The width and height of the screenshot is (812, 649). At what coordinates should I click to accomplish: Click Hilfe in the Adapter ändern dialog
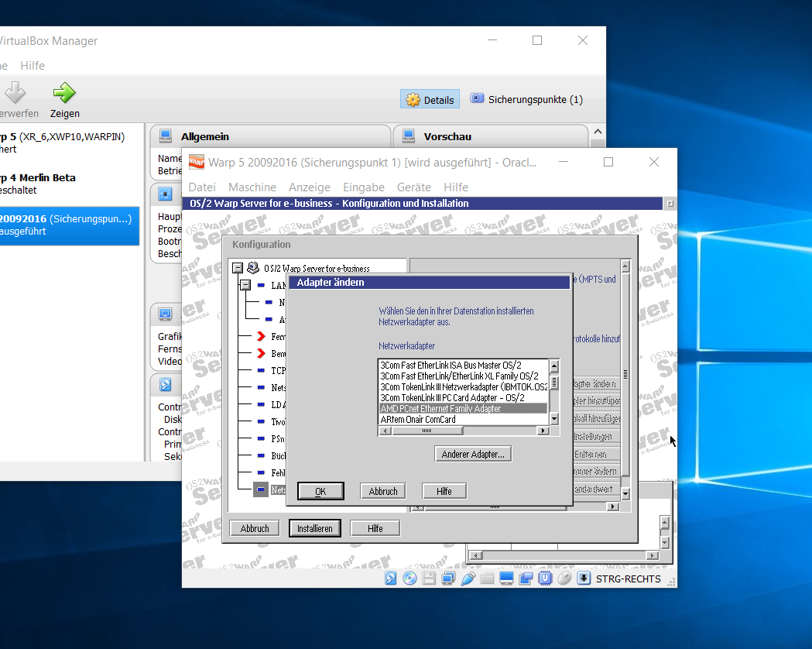(444, 491)
